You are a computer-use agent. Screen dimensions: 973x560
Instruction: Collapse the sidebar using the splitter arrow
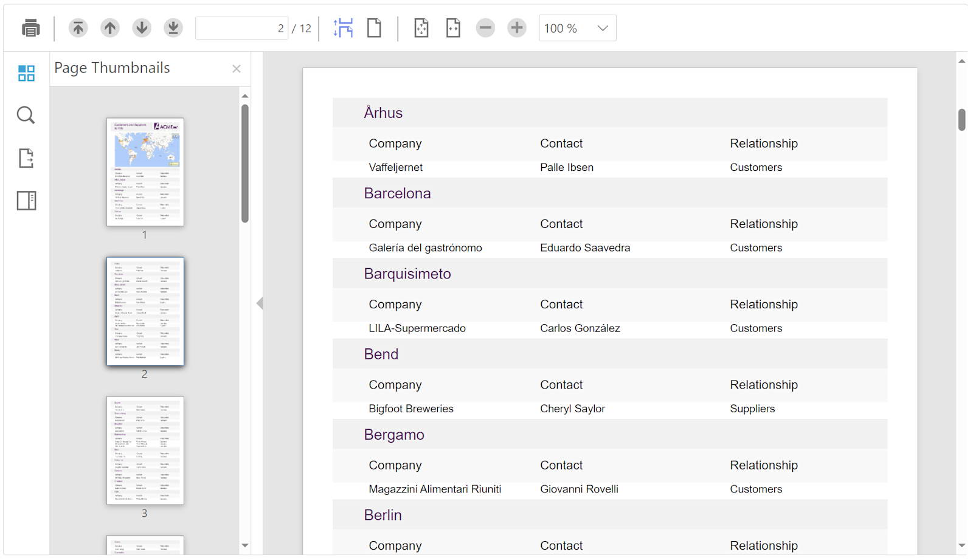pos(260,303)
